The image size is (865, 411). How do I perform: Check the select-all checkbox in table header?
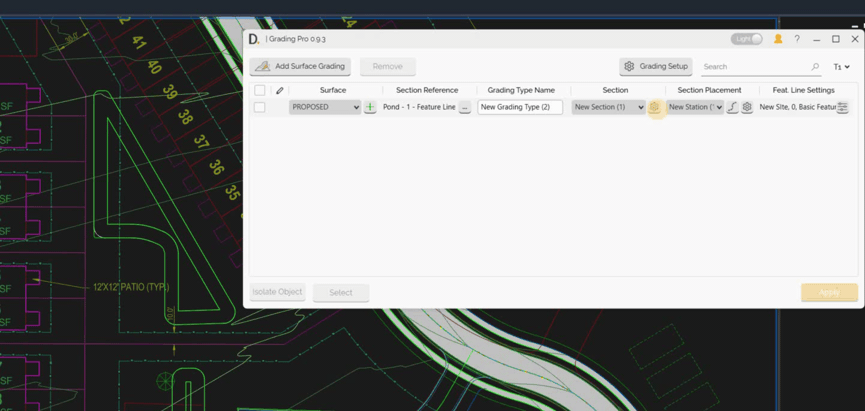260,90
